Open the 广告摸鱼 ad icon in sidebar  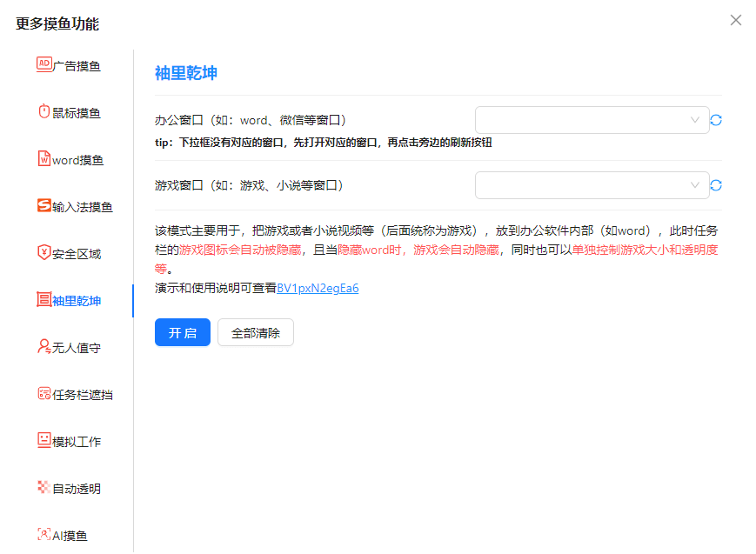click(44, 64)
